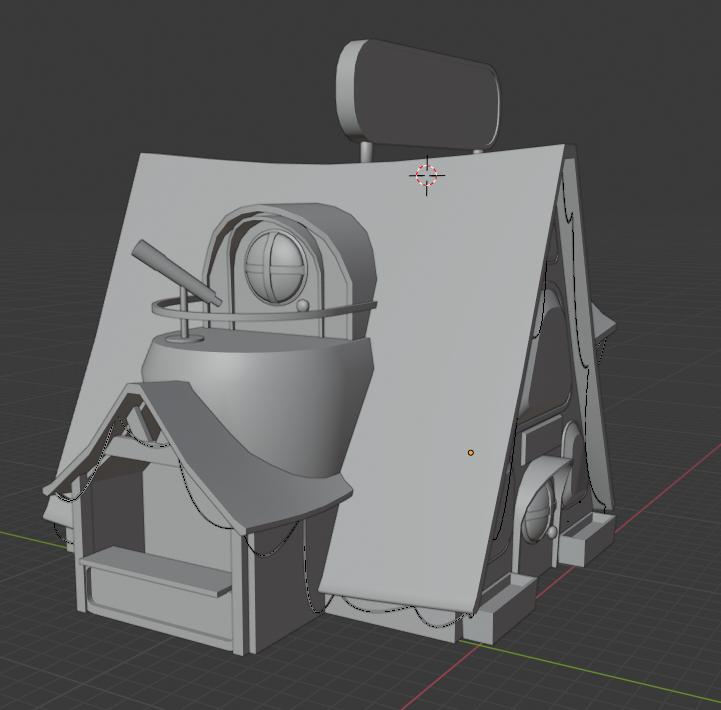The image size is (721, 710).
Task: Click the orange object origin dot
Action: click(471, 453)
